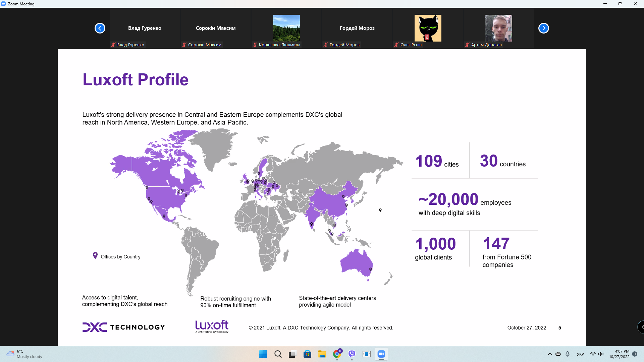Click '~20,000 employees' statistic

[465, 204]
